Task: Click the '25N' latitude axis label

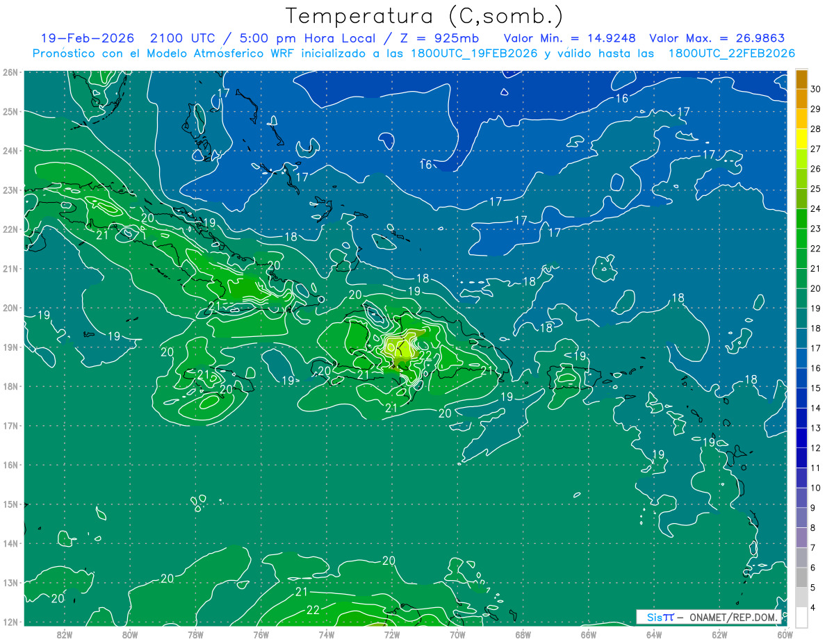Action: coord(10,111)
